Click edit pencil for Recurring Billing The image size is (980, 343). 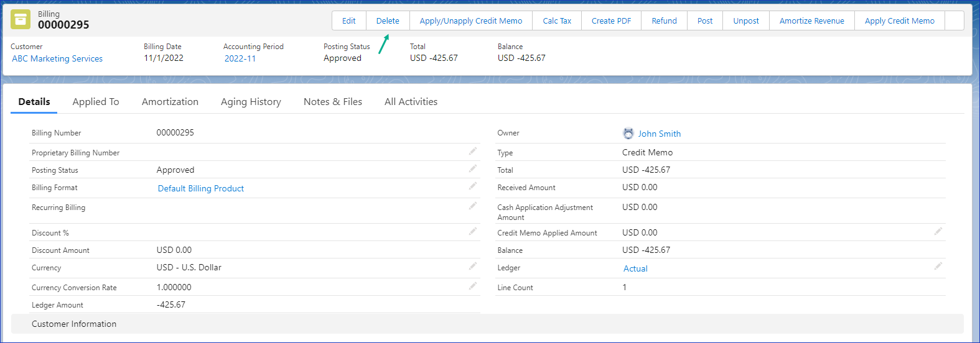[x=473, y=206]
